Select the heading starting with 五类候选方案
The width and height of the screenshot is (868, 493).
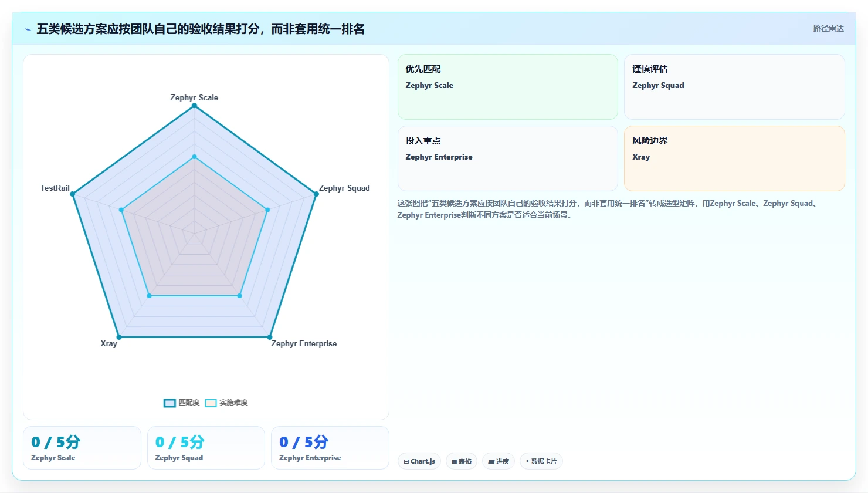point(201,29)
